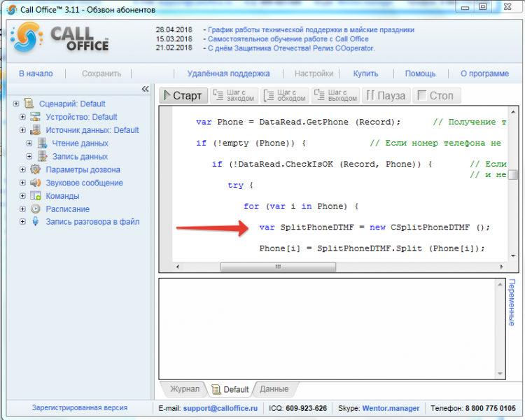Click the Пауза button
The width and height of the screenshot is (525, 420).
tap(386, 95)
